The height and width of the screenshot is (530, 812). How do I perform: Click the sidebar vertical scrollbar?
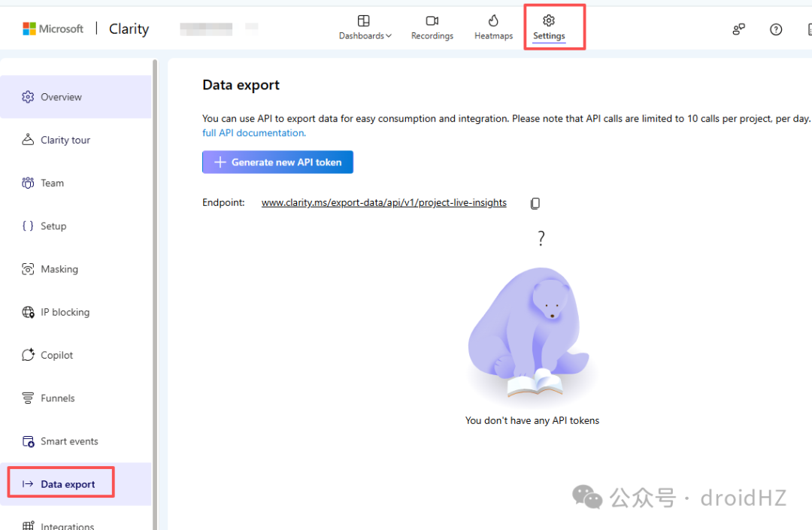pyautogui.click(x=154, y=294)
